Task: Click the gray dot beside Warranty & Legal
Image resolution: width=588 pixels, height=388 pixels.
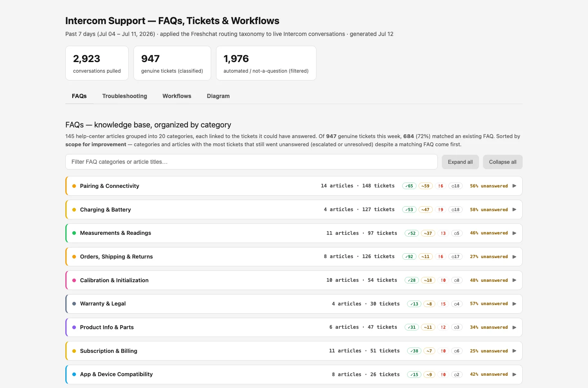Action: (x=74, y=304)
